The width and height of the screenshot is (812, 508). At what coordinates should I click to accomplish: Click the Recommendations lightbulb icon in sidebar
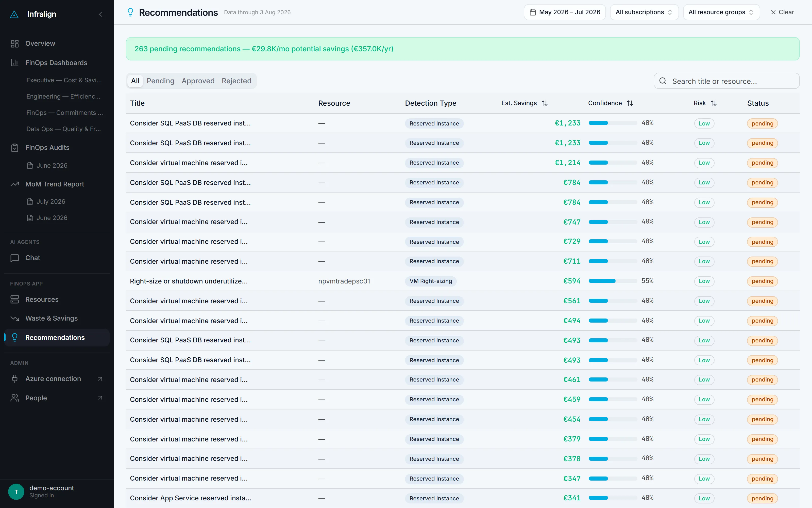click(14, 337)
